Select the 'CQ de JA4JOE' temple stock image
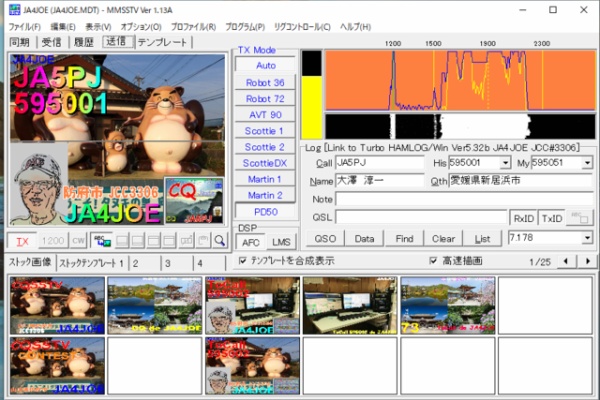600x400 pixels. coord(155,305)
